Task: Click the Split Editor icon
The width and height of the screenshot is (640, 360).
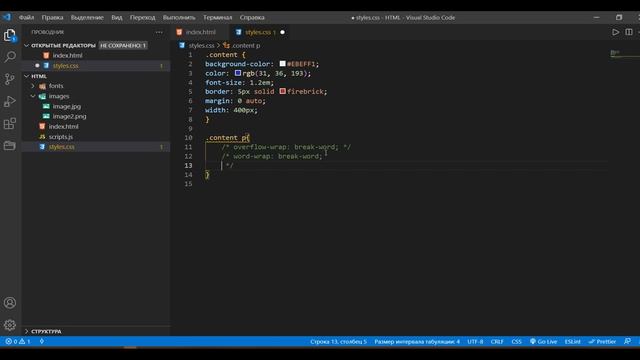Action: 629,32
